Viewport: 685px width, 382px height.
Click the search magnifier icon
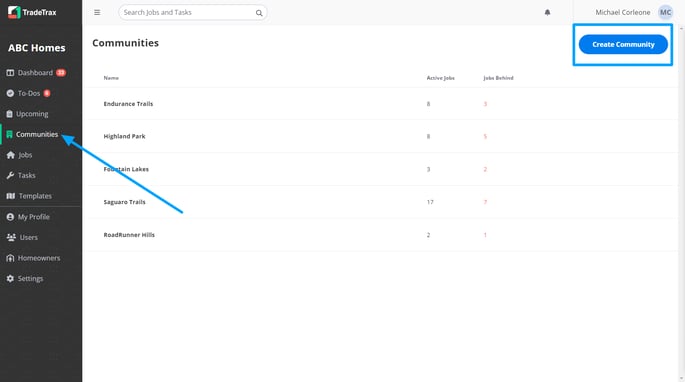(x=259, y=13)
